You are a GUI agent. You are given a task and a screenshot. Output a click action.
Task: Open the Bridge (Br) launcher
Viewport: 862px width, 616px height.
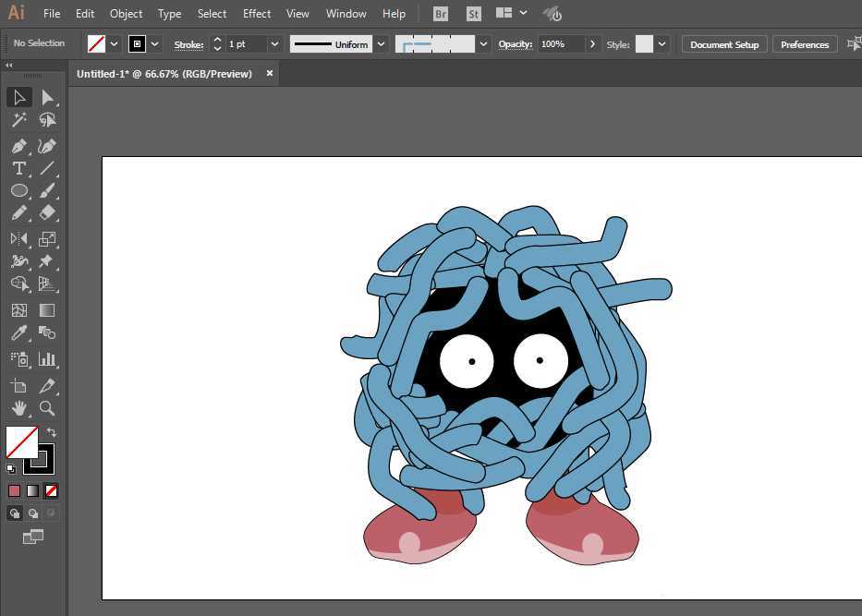coord(441,14)
